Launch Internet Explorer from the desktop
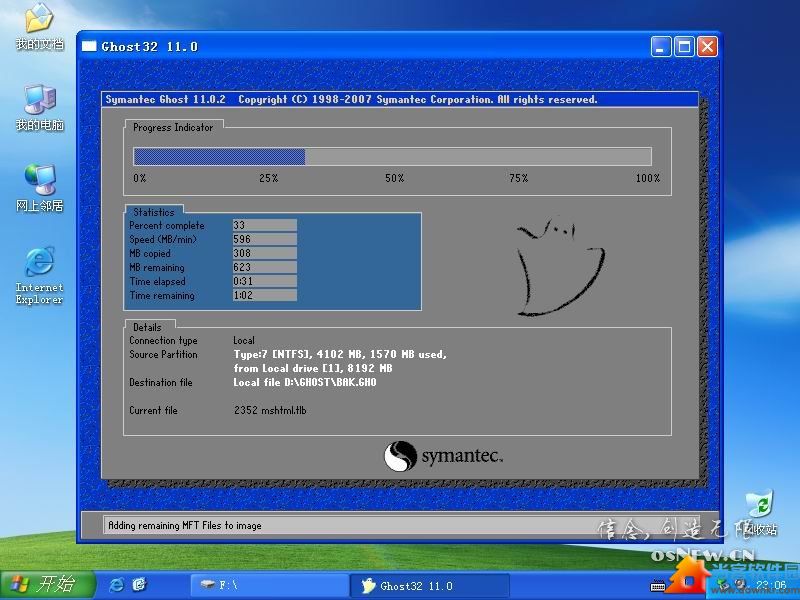 [39, 276]
